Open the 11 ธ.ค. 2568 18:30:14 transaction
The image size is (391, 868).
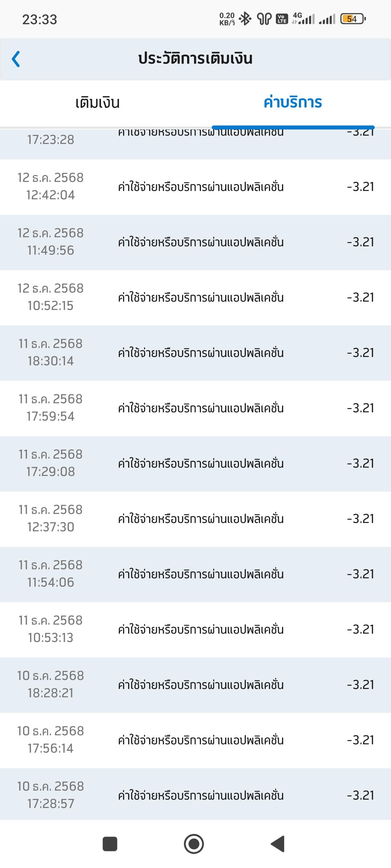pos(195,353)
